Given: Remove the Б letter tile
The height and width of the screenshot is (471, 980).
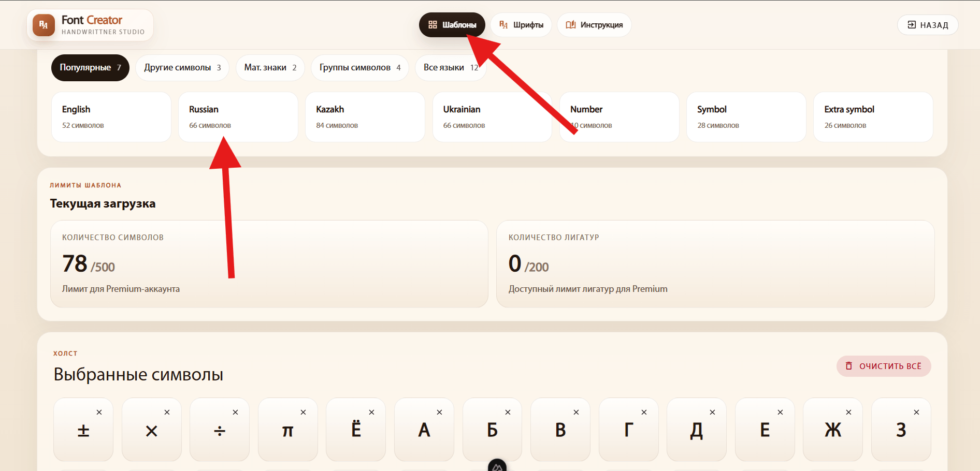Looking at the screenshot, I should 508,413.
